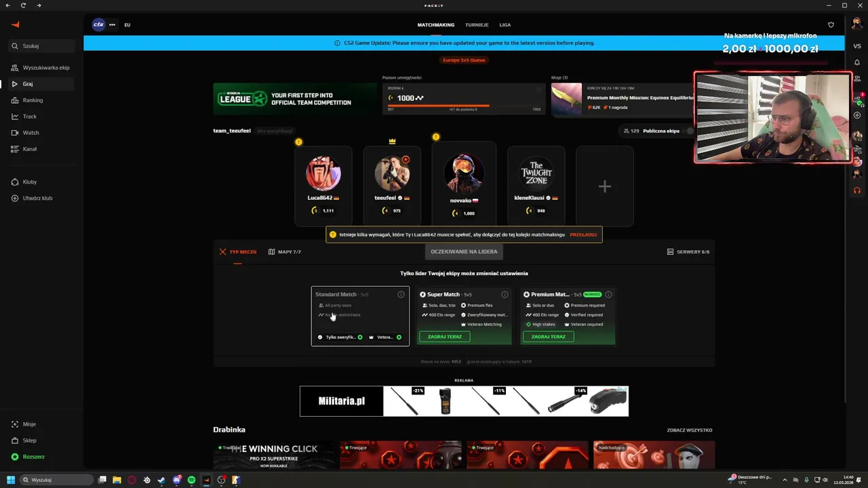The width and height of the screenshot is (868, 488).
Task: Click the orange headset icon in right sidebar
Action: point(857,190)
